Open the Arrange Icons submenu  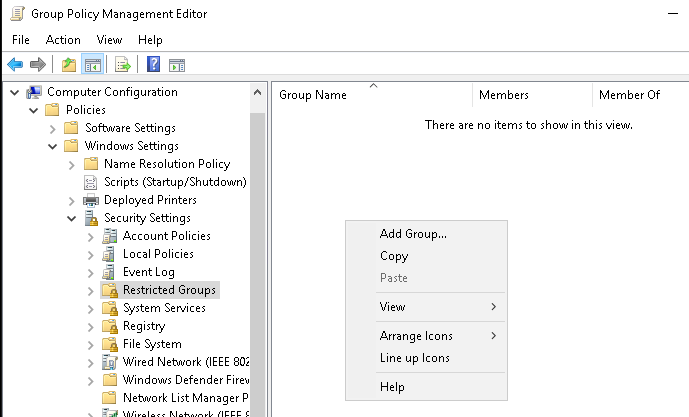coord(426,336)
